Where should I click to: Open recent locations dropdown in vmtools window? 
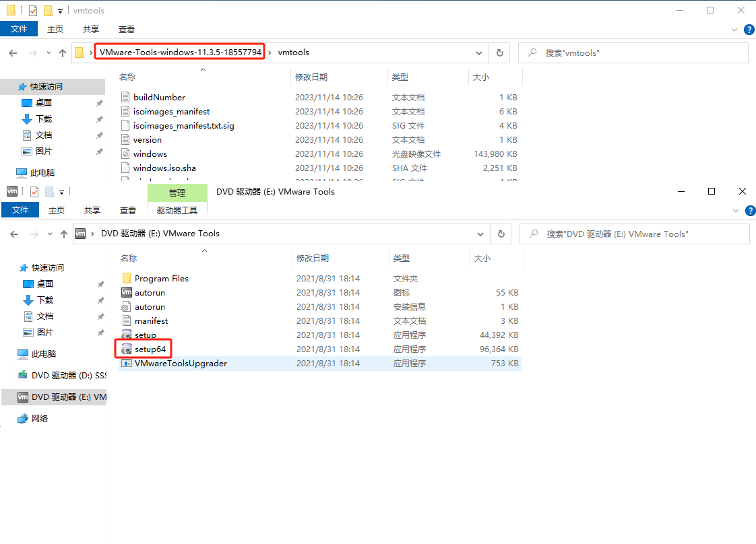[49, 53]
